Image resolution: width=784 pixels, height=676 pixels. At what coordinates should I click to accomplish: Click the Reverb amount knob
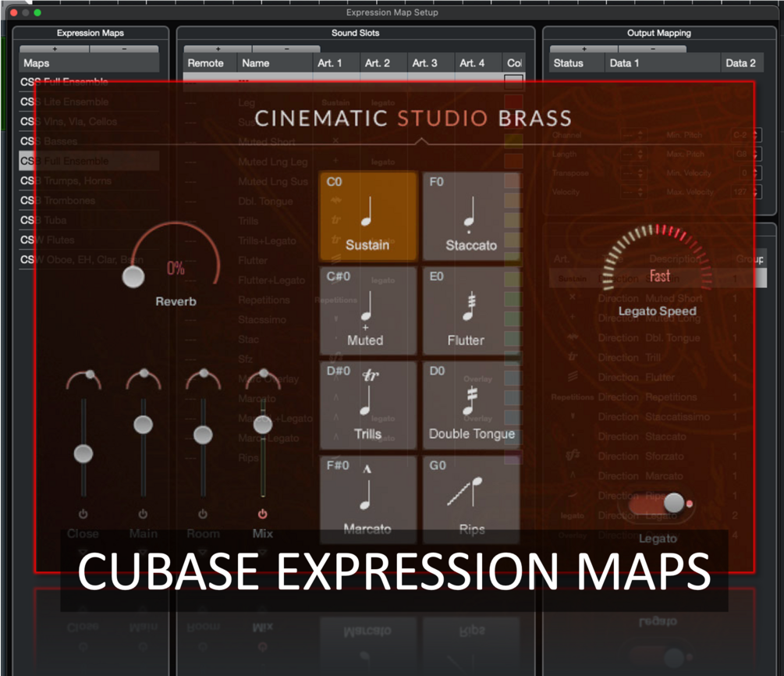pyautogui.click(x=133, y=276)
